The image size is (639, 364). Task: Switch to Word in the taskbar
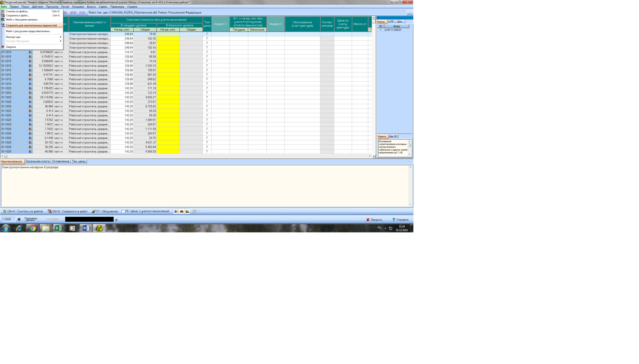pos(86,228)
